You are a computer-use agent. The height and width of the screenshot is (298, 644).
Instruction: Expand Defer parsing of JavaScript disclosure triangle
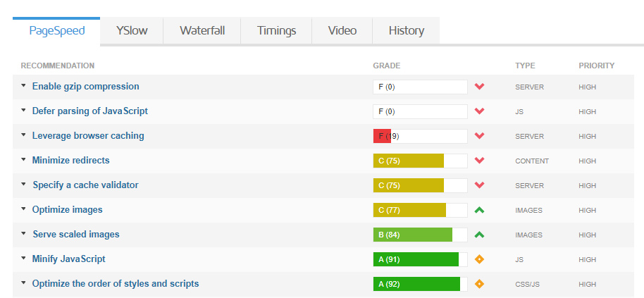point(23,111)
